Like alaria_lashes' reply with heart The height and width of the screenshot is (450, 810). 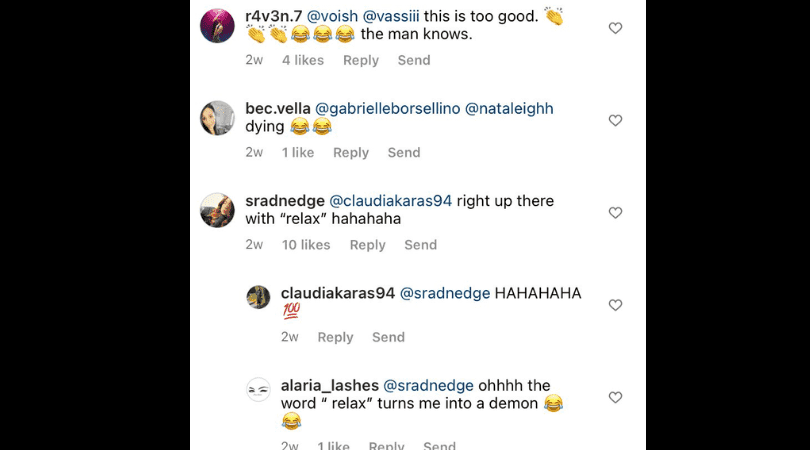click(615, 397)
